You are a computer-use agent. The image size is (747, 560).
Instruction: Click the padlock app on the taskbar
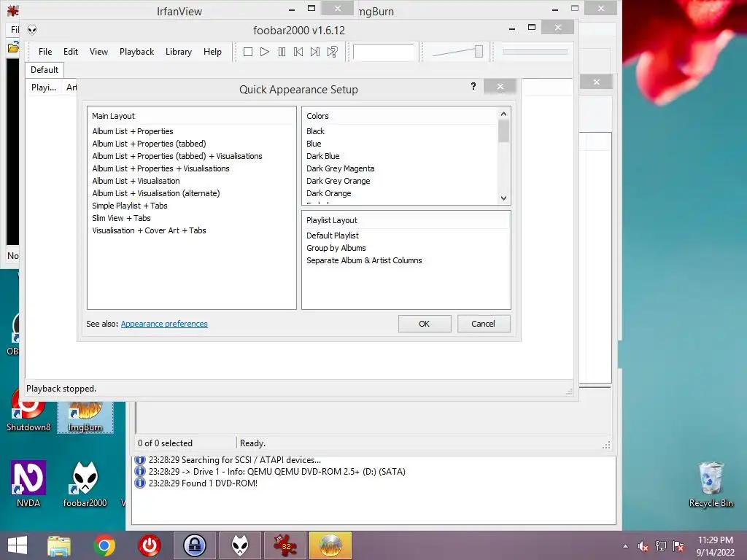click(194, 545)
